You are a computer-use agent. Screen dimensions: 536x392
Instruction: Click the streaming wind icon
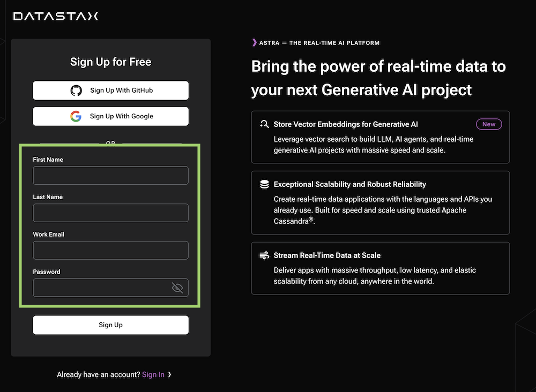click(x=264, y=255)
